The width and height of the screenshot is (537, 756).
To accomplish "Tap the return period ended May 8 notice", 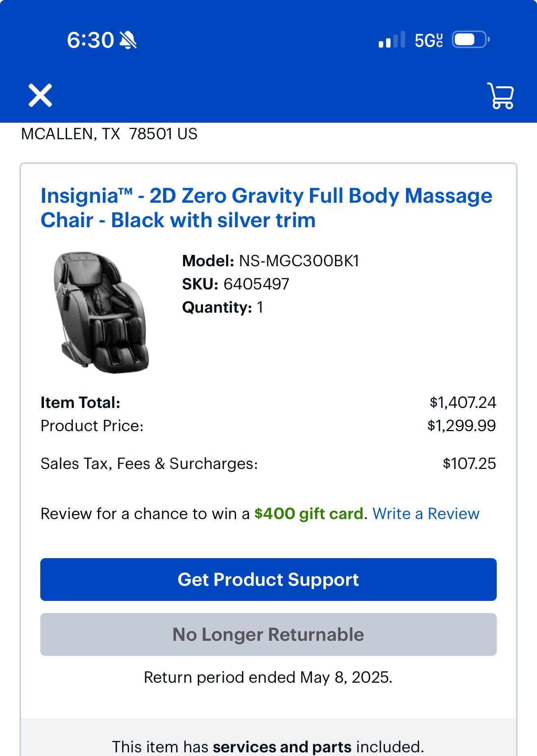I will point(268,677).
